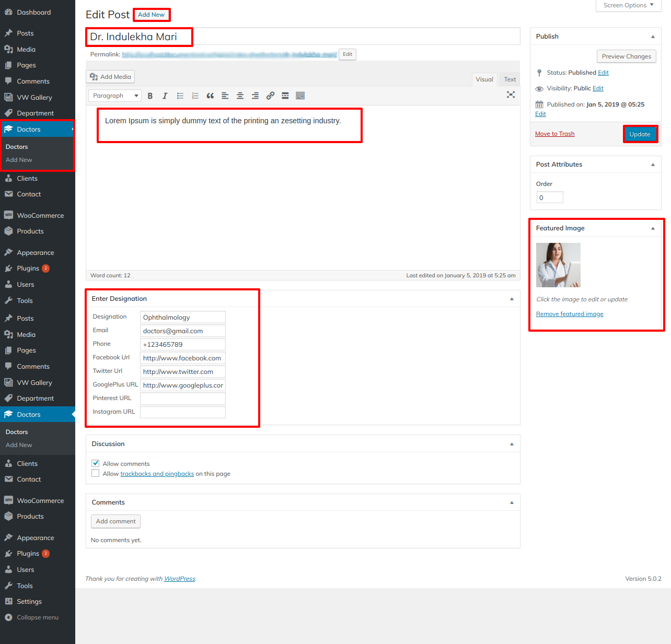Apply italic formatting from the toolbar
This screenshot has width=671, height=644.
(165, 96)
